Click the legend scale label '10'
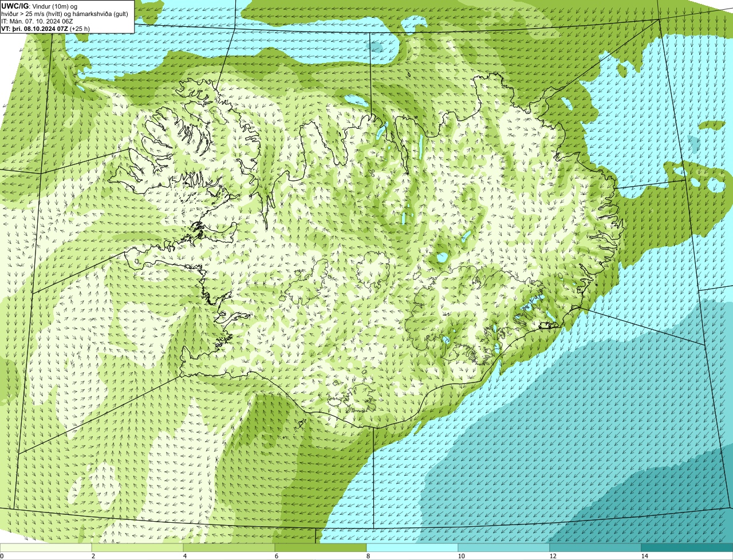Viewport: 733px width, 560px height. coord(461,556)
